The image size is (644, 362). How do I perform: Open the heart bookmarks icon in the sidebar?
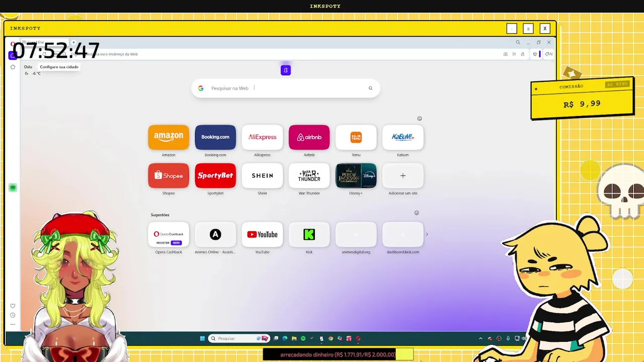pos(13,306)
